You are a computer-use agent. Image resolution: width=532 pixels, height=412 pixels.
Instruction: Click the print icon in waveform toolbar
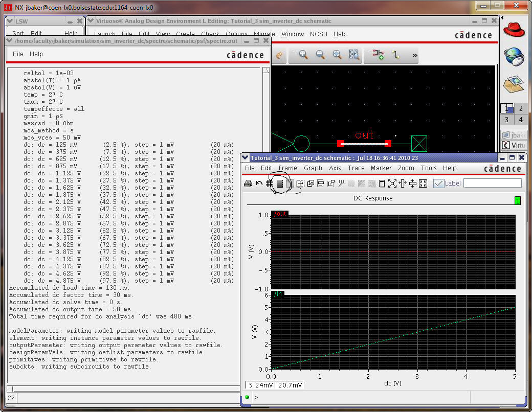click(248, 184)
